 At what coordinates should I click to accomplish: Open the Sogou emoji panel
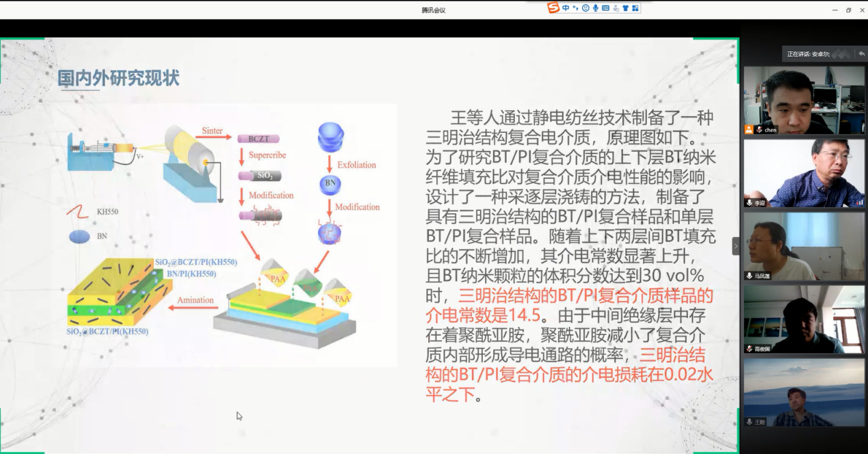click(x=586, y=8)
